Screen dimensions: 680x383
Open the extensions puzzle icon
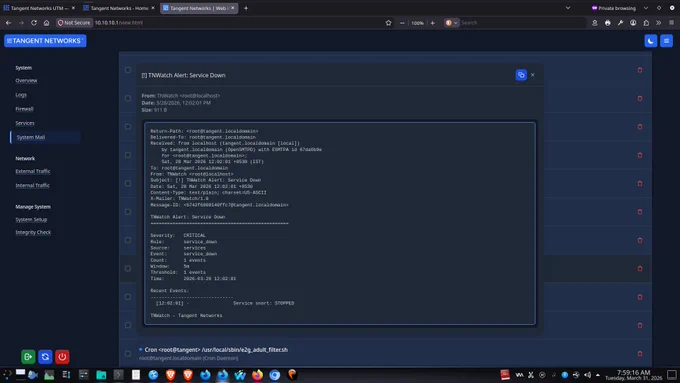[646, 23]
